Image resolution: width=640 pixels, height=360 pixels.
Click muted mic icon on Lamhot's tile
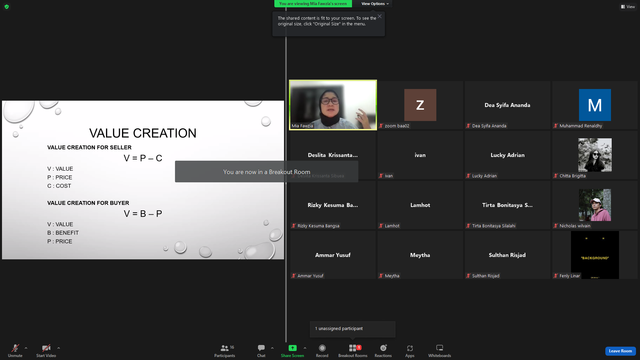pos(381,226)
